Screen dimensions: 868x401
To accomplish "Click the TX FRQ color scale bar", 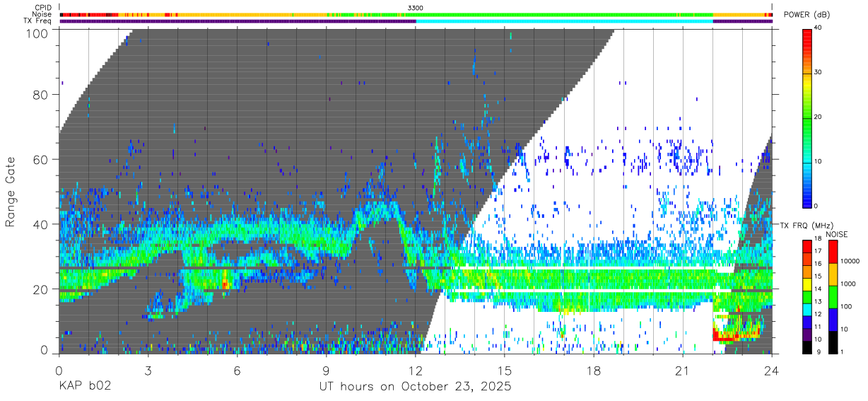I will pyautogui.click(x=807, y=296).
